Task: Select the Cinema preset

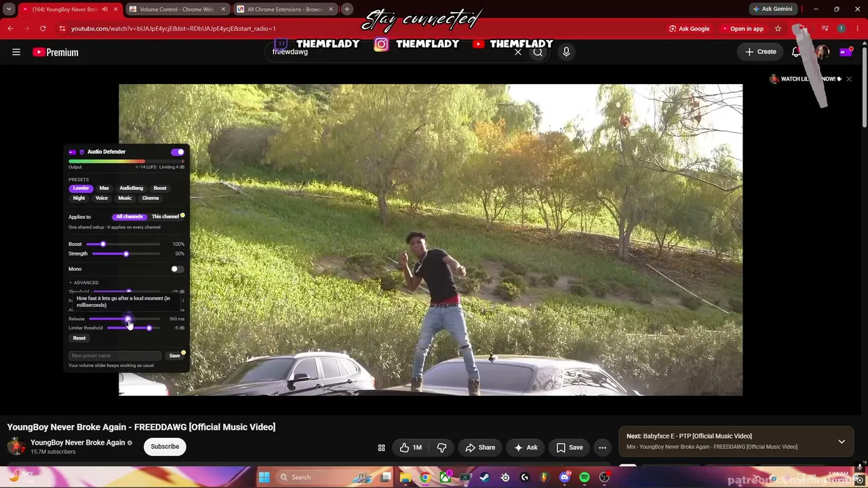Action: [151, 198]
